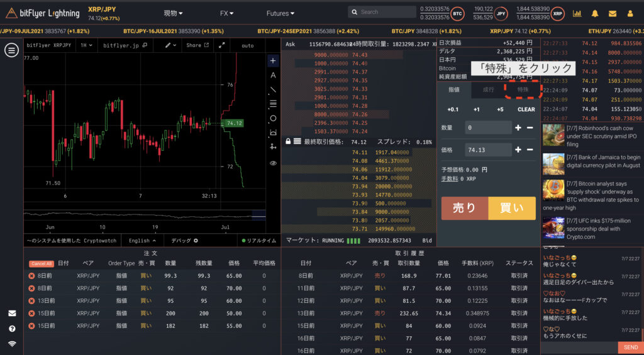Viewport: 644px width, 355px height.
Task: Toggle the order book lock icon
Action: point(288,141)
